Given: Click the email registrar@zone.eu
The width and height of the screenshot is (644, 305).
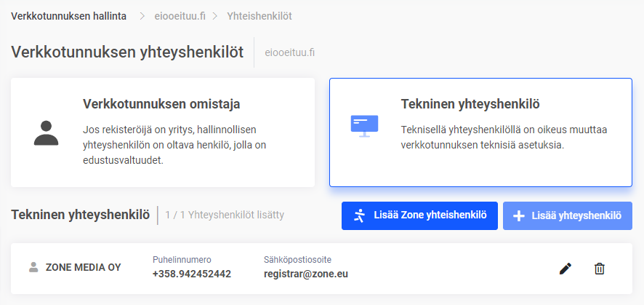Looking at the screenshot, I should click(x=305, y=274).
